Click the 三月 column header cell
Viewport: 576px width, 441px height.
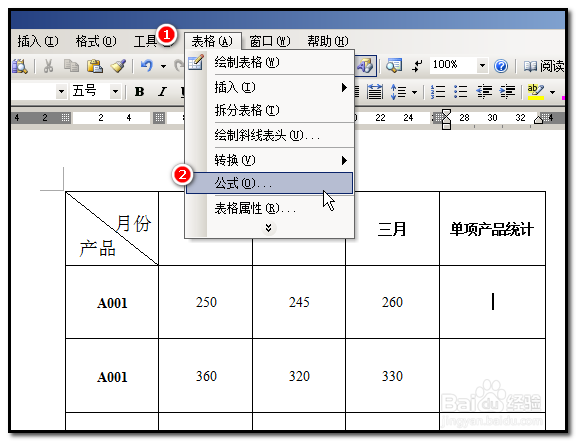click(392, 228)
